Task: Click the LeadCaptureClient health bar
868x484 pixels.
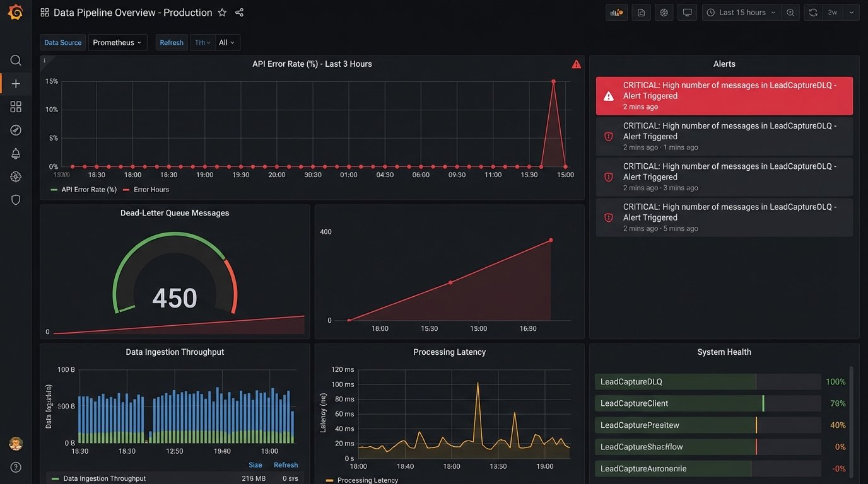Action: pyautogui.click(x=707, y=403)
